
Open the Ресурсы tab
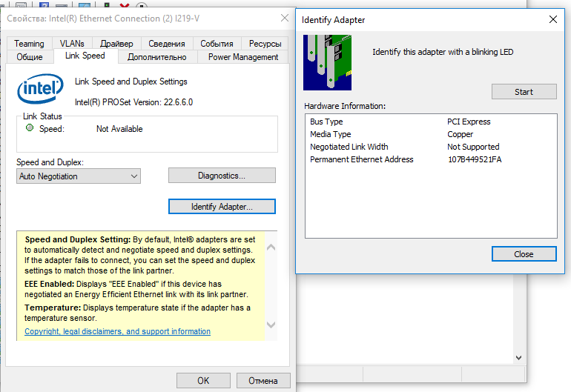point(265,43)
